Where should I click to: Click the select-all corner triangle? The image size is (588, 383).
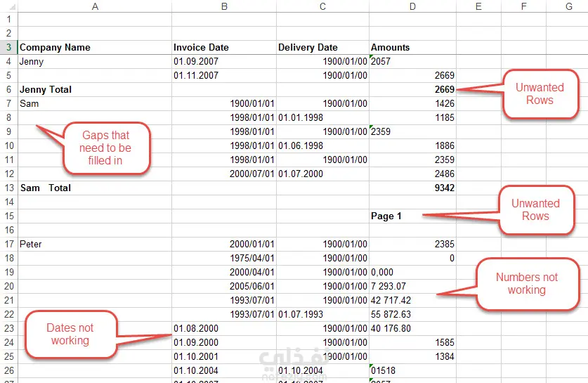(12, 7)
